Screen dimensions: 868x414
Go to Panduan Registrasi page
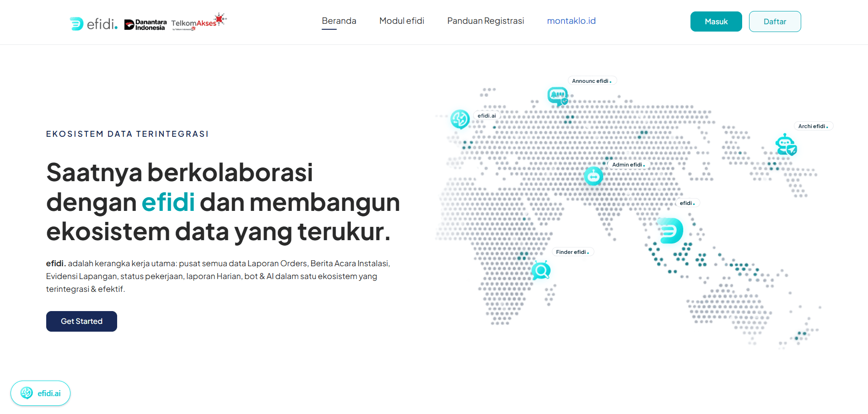pos(485,21)
